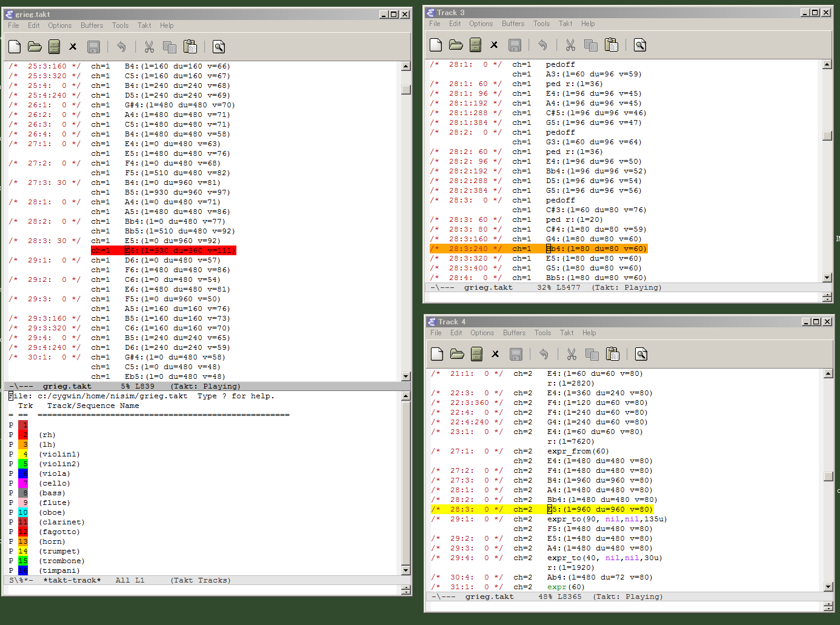Click the magenta track 7 color box
The image size is (840, 625).
click(x=23, y=483)
